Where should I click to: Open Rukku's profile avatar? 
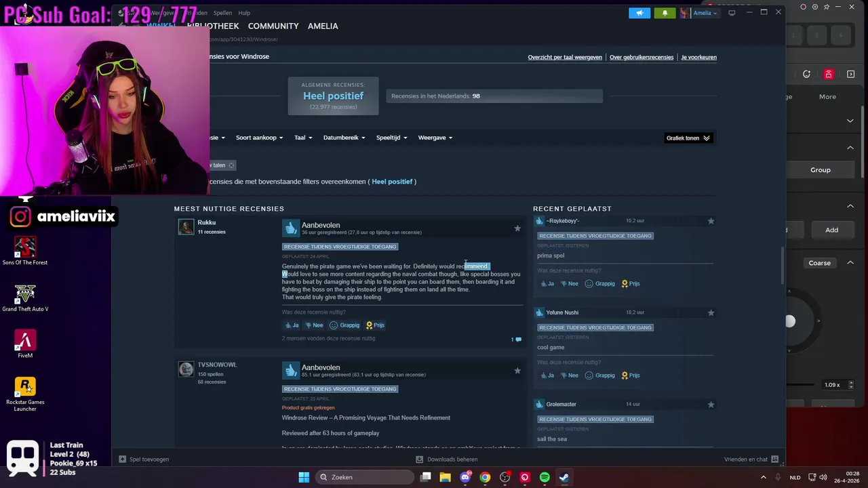point(186,227)
